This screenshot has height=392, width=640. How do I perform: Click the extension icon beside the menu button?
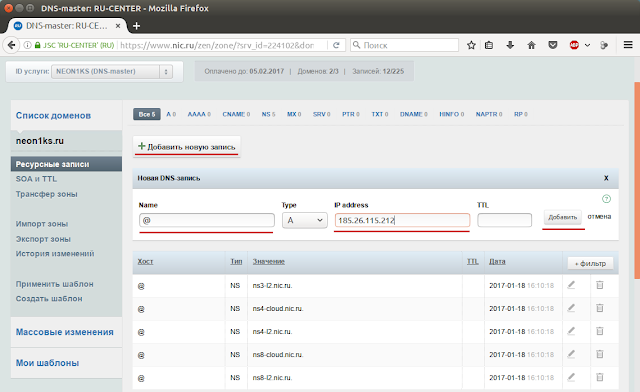(x=604, y=45)
